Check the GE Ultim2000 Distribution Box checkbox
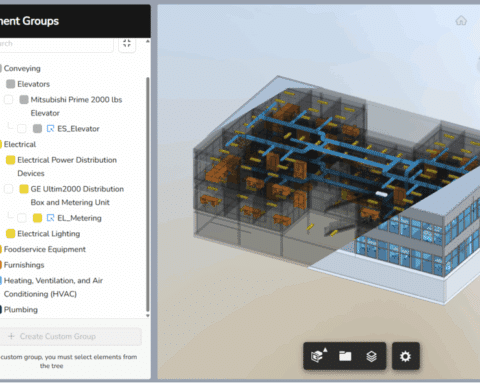This screenshot has width=480, height=384. 8,189
